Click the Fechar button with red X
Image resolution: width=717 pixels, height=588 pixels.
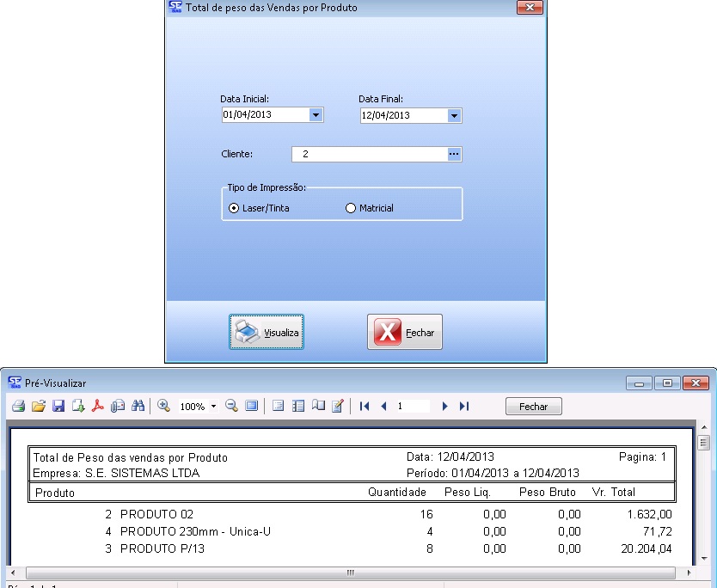405,332
